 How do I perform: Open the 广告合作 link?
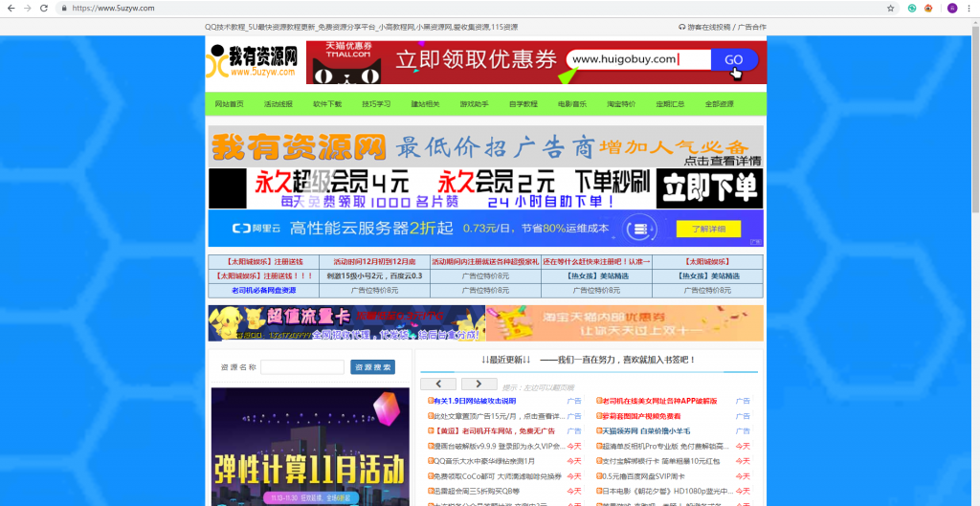(752, 27)
